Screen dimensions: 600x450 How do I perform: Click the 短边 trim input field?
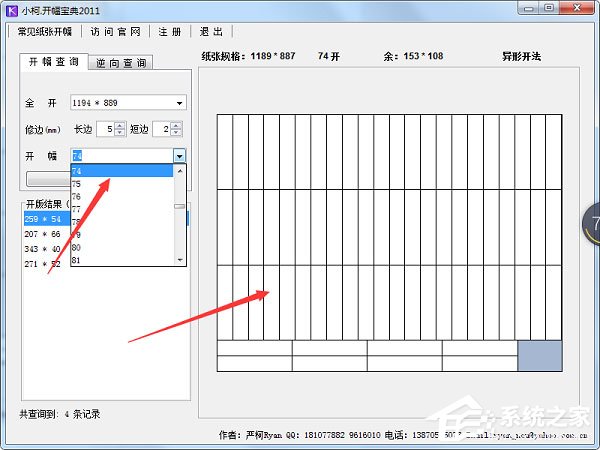click(x=162, y=129)
